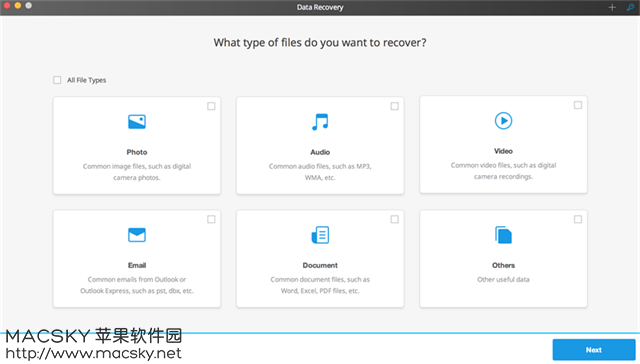Select the Email card title
Image resolution: width=640 pixels, height=364 pixels.
137,265
